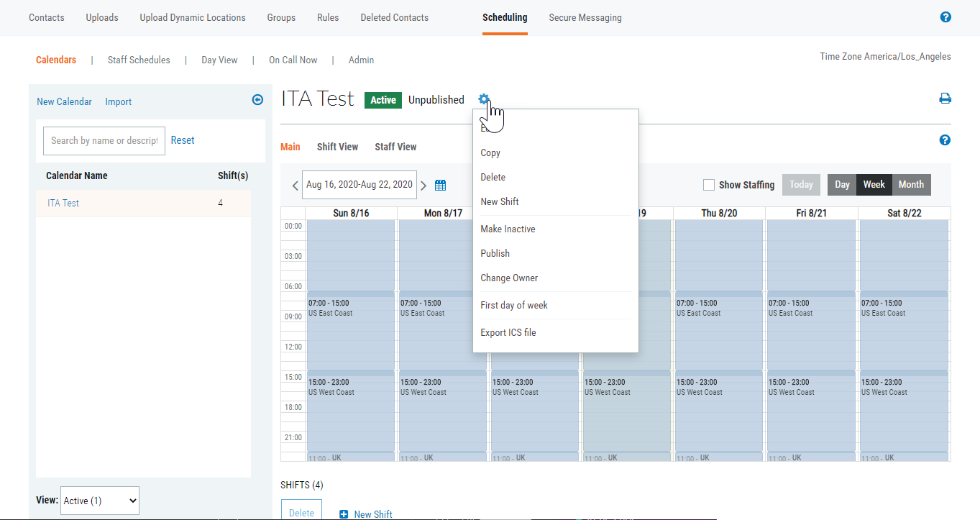Switch calendar to Month view
Image resolution: width=980 pixels, height=520 pixels.
(911, 185)
